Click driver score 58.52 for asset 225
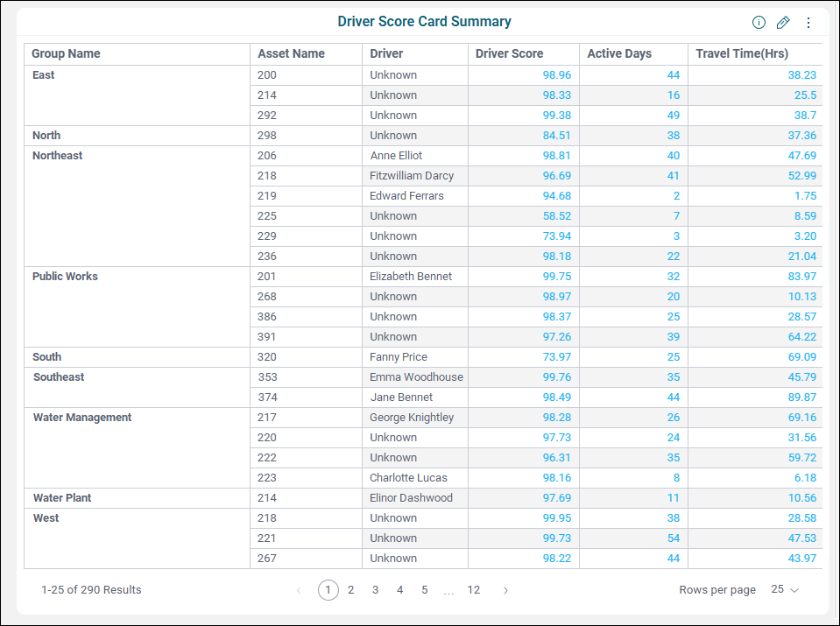840x626 pixels. click(556, 215)
